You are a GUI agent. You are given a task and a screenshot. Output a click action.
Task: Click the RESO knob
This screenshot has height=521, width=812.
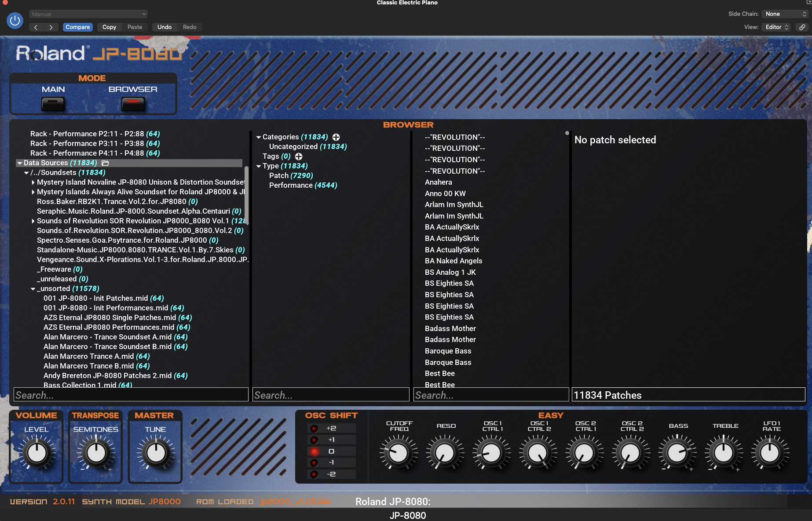(x=445, y=453)
